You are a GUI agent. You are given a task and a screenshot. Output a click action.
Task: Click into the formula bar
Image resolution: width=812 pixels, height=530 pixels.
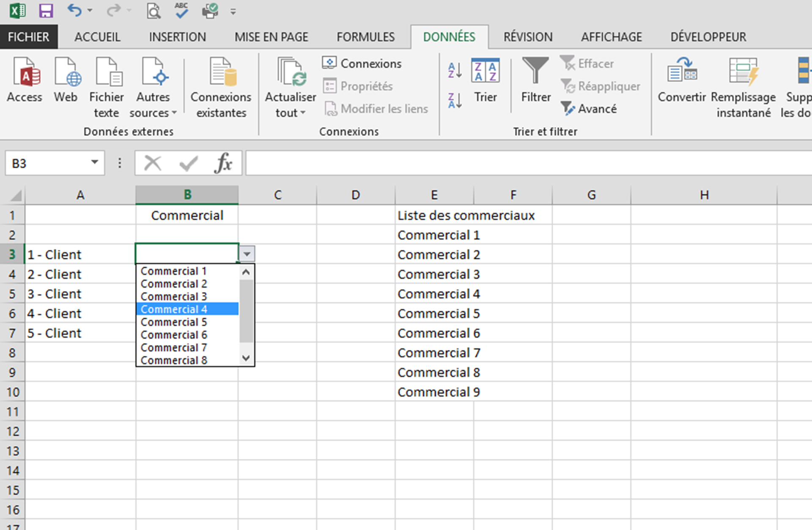pyautogui.click(x=529, y=163)
